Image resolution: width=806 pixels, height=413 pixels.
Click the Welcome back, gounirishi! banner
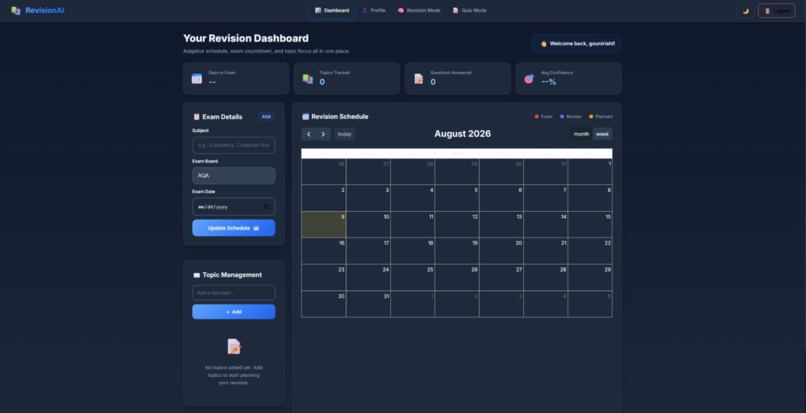[577, 44]
